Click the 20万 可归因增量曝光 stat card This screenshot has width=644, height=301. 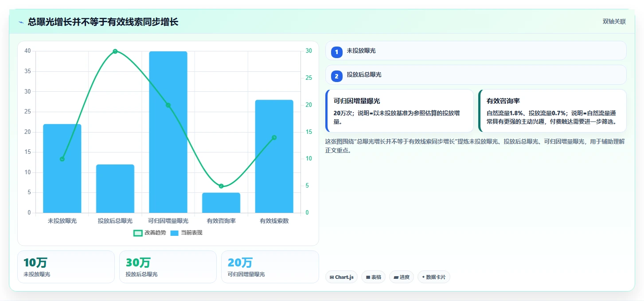pos(270,267)
